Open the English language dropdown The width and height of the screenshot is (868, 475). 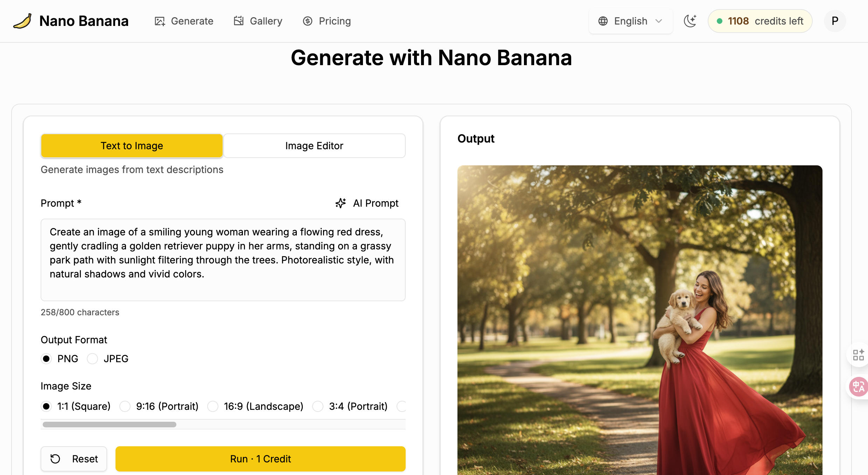pyautogui.click(x=630, y=21)
